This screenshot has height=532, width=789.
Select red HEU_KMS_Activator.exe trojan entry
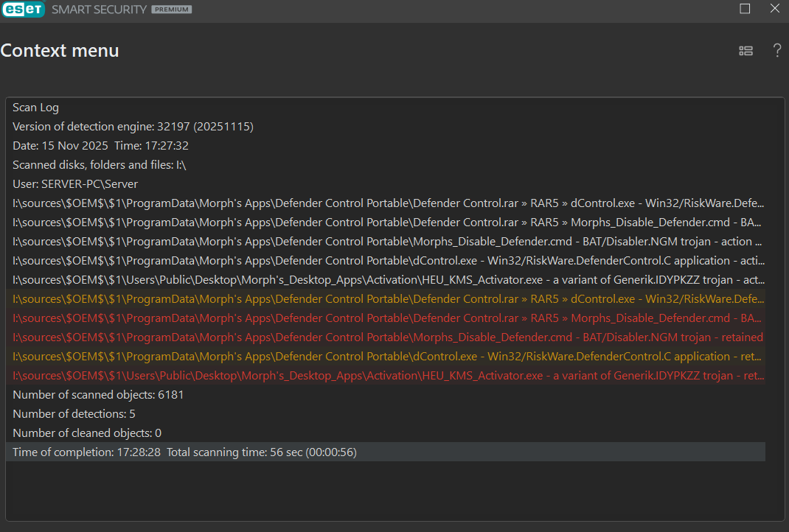click(x=388, y=376)
